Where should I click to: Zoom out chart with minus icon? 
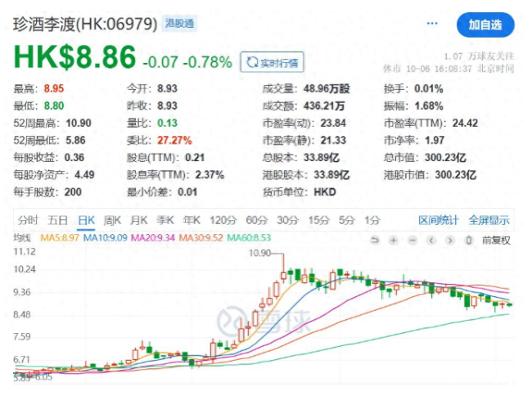[x=412, y=241]
